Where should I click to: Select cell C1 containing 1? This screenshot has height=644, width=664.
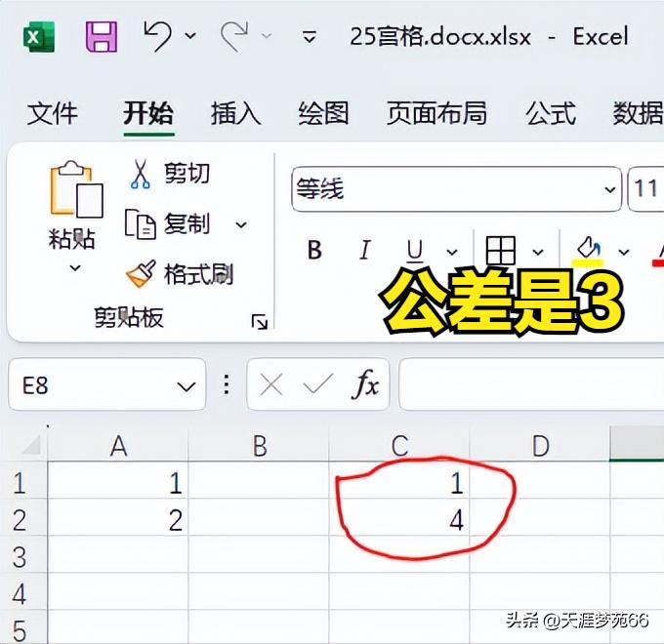tap(399, 482)
